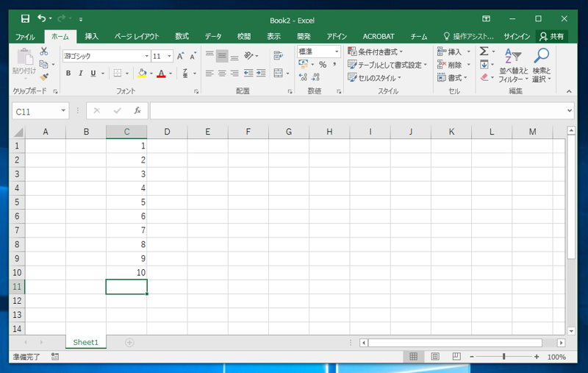The height and width of the screenshot is (373, 588).
Task: Click the Cut scissors icon
Action: (44, 51)
